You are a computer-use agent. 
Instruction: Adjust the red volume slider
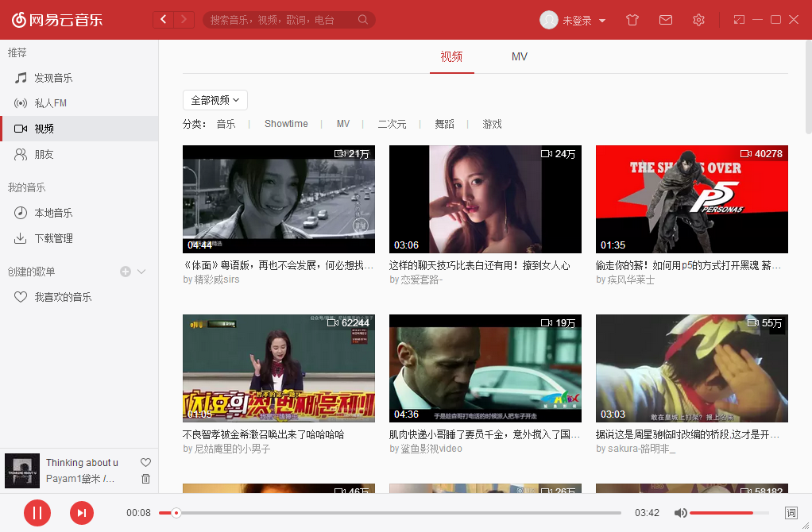point(721,513)
